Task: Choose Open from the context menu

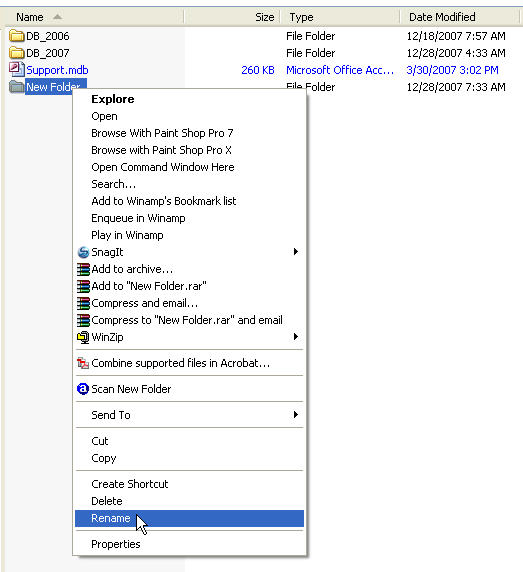Action: [x=190, y=116]
